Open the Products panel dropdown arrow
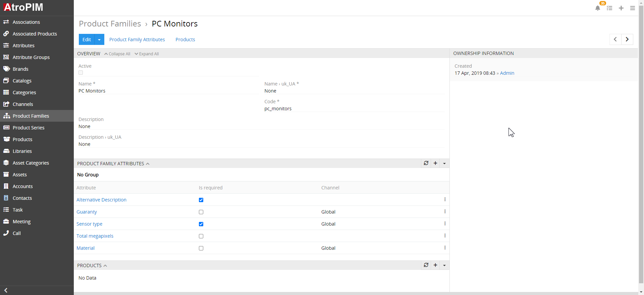The image size is (644, 295). [x=444, y=265]
